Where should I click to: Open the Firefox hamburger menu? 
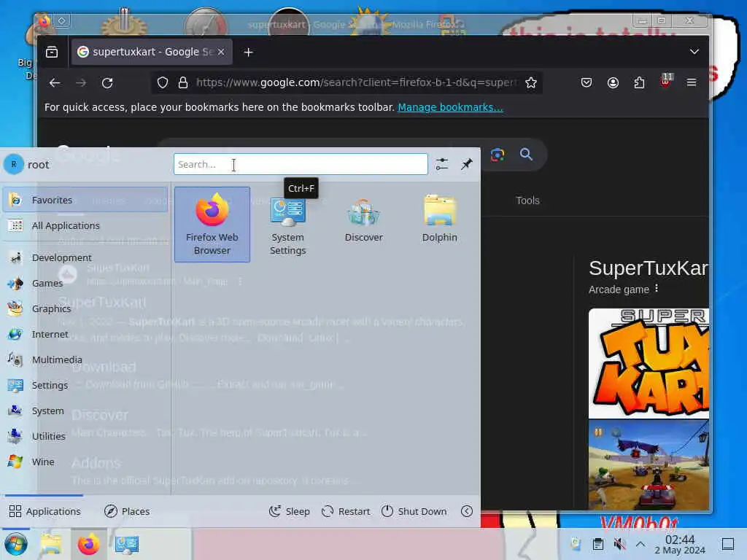(x=692, y=83)
